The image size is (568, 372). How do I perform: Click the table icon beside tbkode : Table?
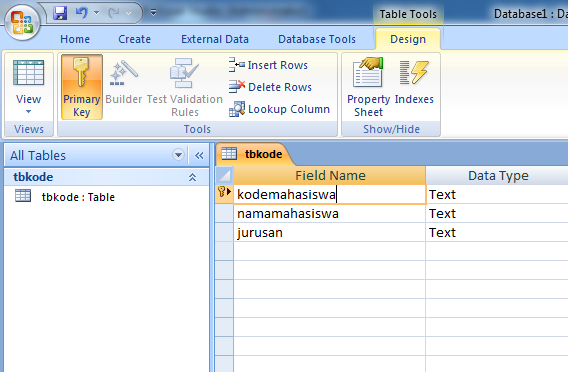[23, 196]
